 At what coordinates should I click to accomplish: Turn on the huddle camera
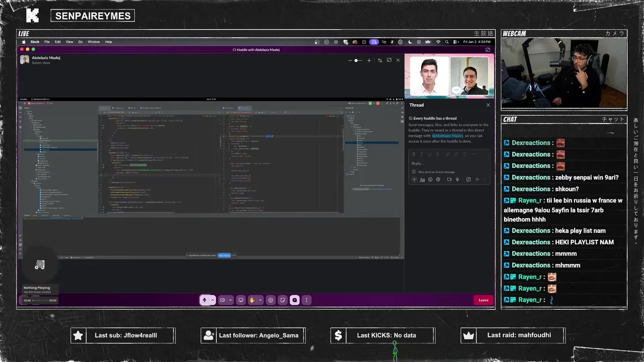coord(222,300)
